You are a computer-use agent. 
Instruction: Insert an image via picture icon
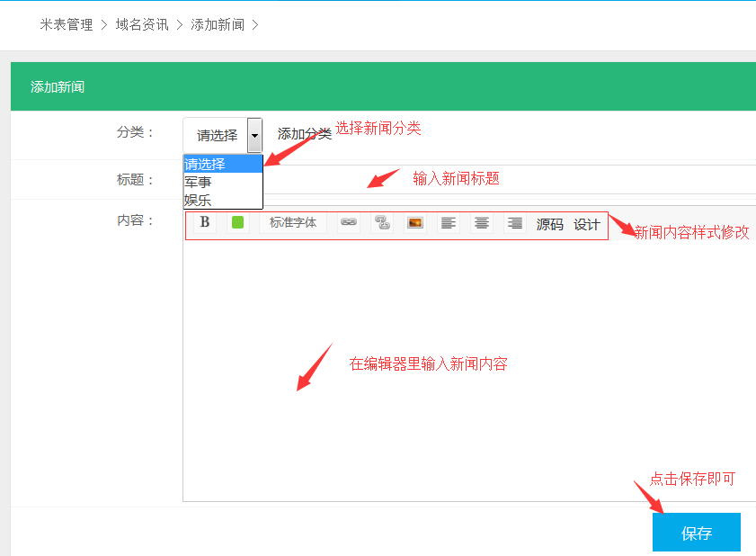click(x=415, y=222)
